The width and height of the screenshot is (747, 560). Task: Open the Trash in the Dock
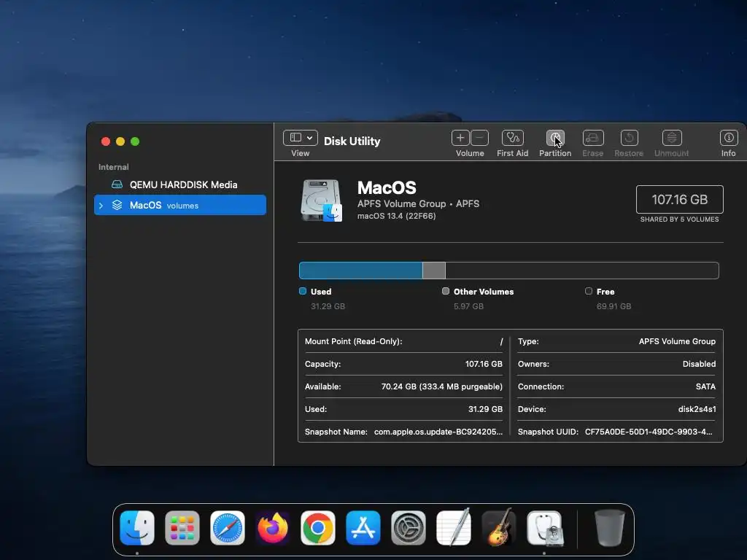[x=610, y=528]
